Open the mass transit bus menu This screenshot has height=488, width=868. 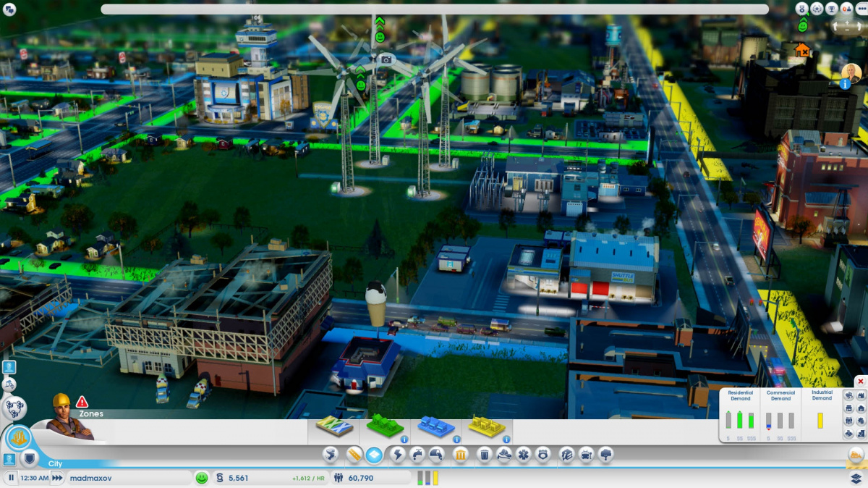pyautogui.click(x=585, y=453)
